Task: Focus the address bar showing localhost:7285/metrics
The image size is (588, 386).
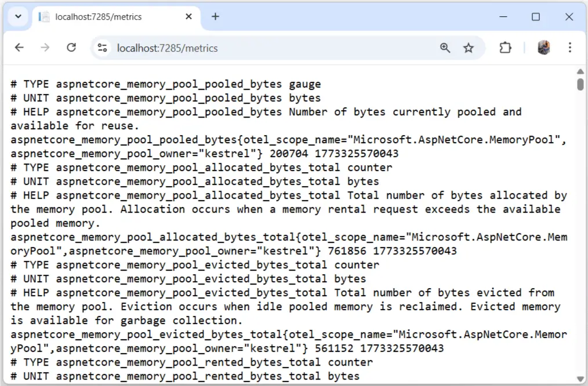Action: coord(261,48)
